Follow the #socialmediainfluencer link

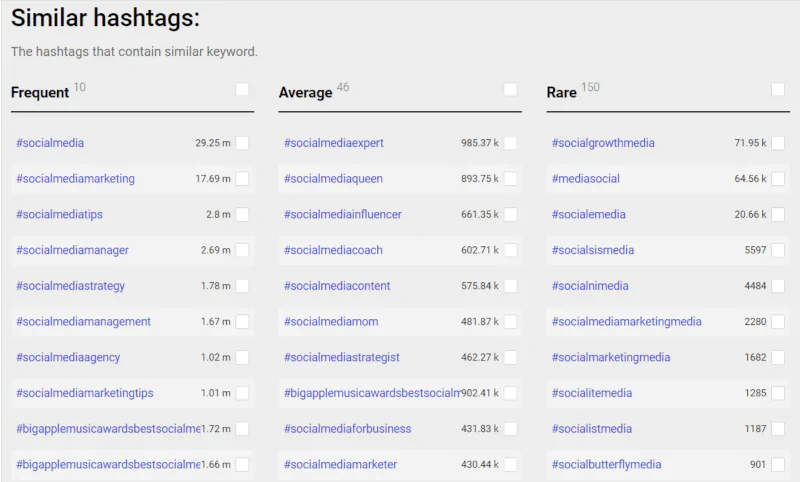point(343,215)
